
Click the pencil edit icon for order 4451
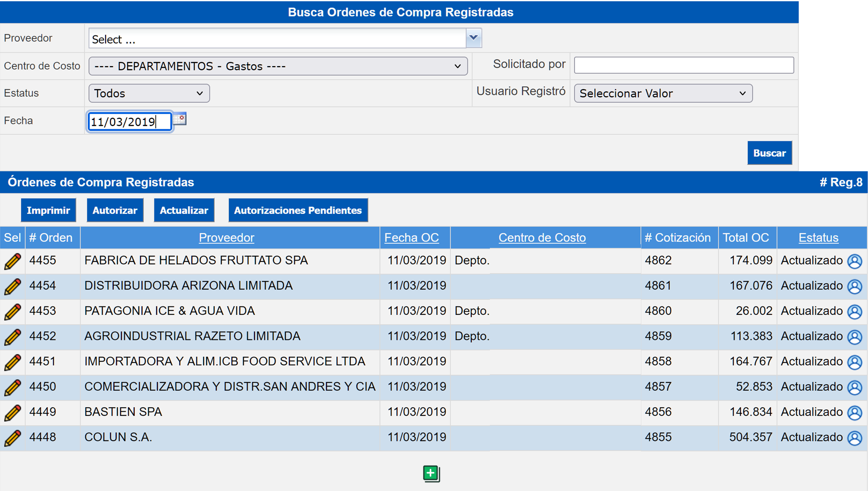click(x=12, y=362)
